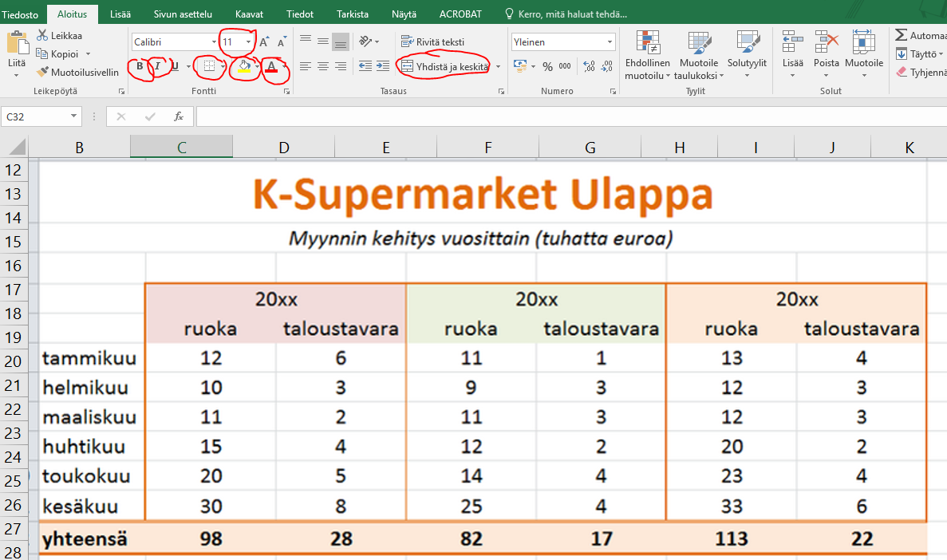Open the font size 11 dropdown
Viewport: 947px width, 560px height.
tap(248, 42)
